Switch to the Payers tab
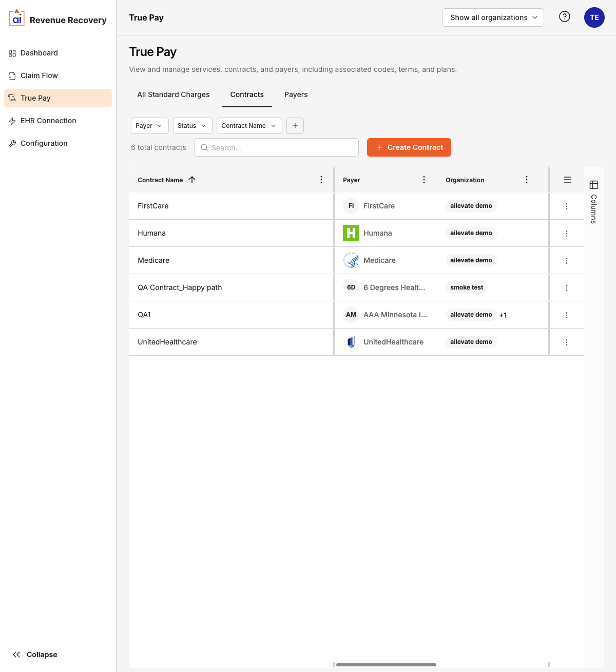 point(296,94)
